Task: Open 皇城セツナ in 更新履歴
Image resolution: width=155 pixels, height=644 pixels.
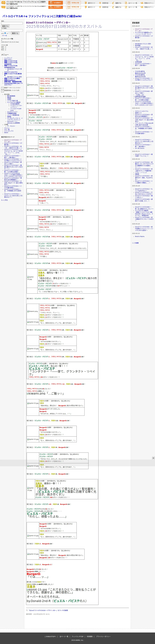Action: pos(138,113)
